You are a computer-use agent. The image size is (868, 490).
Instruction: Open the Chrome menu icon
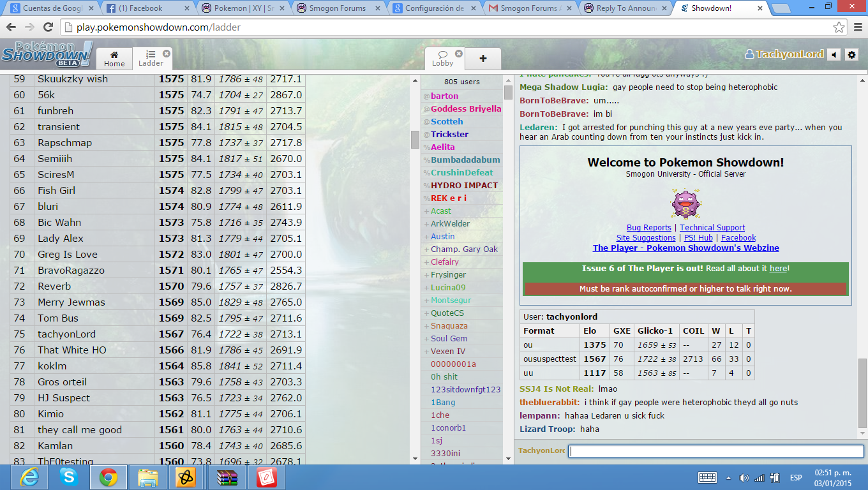pyautogui.click(x=858, y=27)
